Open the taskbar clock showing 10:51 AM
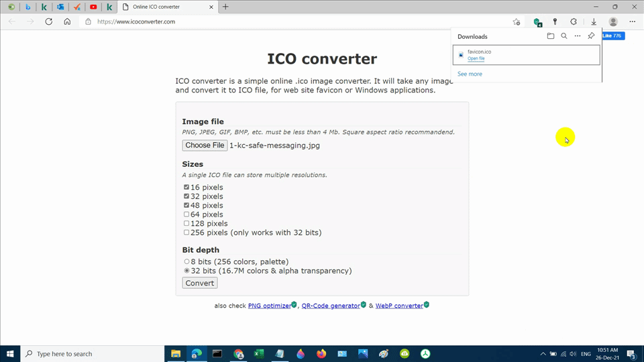This screenshot has height=362, width=644. 608,354
